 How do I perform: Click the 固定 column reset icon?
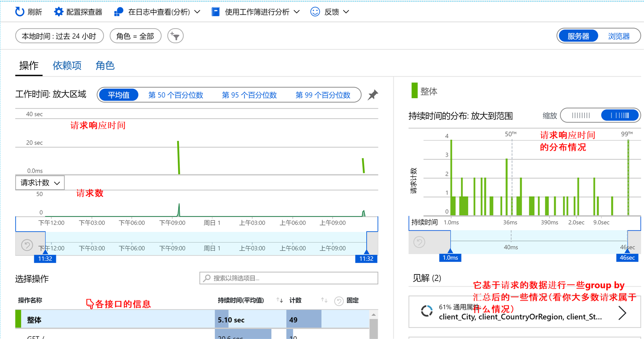pyautogui.click(x=339, y=301)
